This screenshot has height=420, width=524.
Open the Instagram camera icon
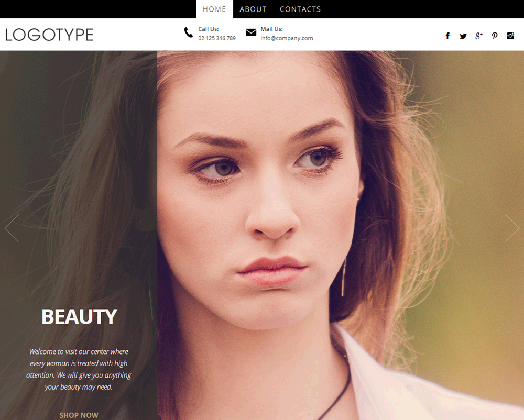510,36
